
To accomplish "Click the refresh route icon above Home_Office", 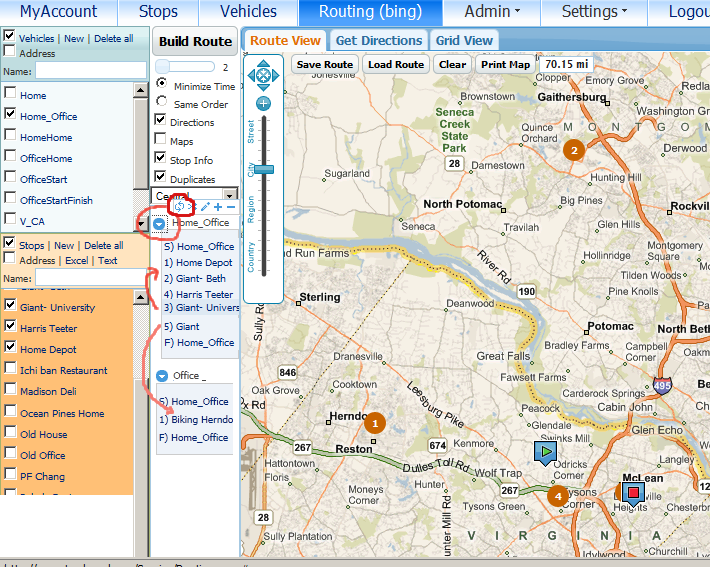I will tap(179, 207).
